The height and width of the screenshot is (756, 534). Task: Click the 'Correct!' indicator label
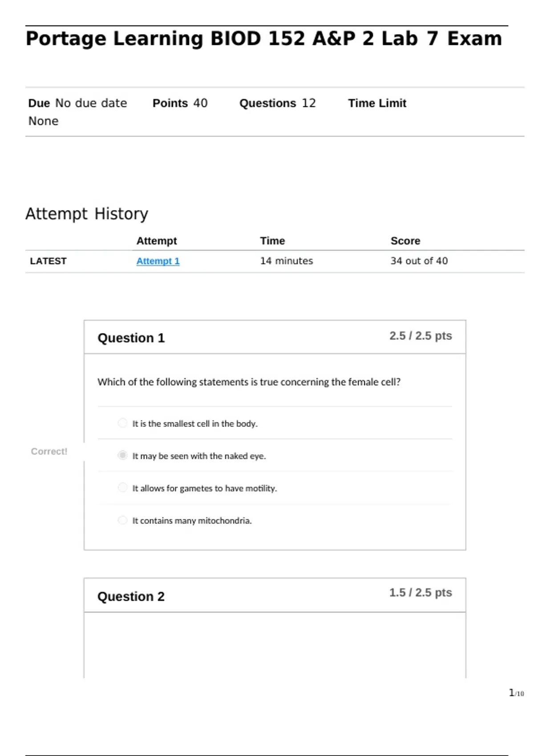pos(49,451)
